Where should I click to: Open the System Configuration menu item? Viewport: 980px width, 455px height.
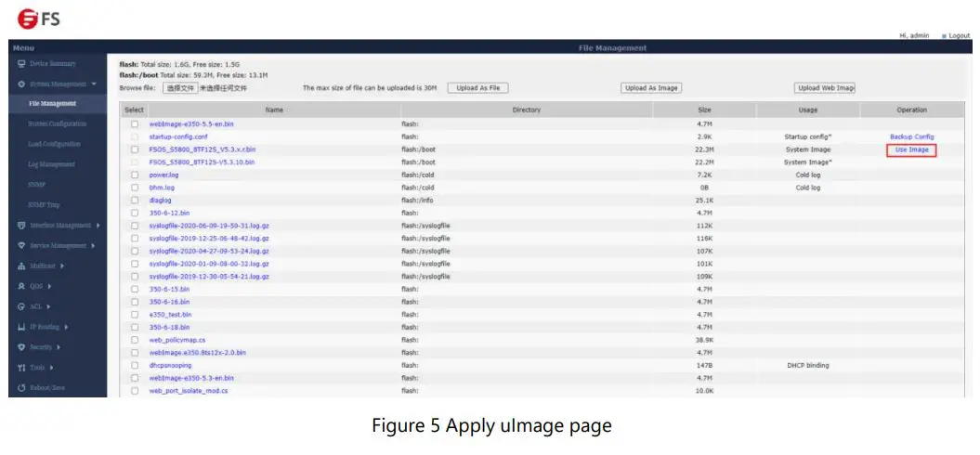pyautogui.click(x=58, y=123)
